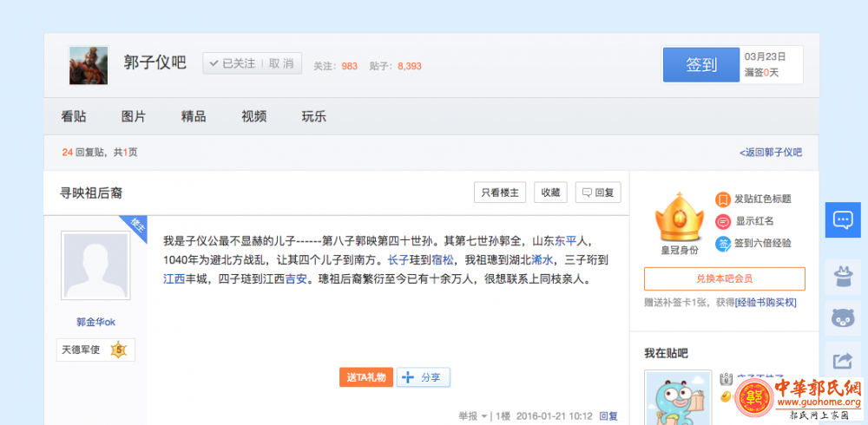
Task: Click the magic hat sidebar icon
Action: coord(842,275)
